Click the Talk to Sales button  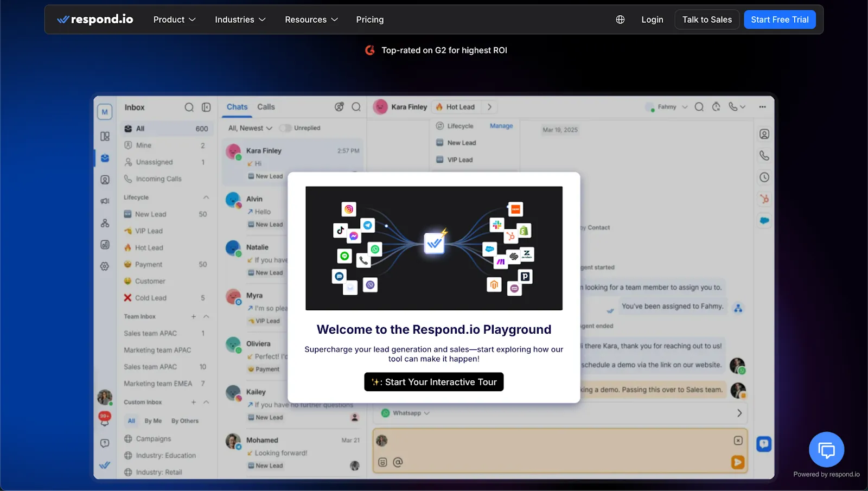point(707,20)
